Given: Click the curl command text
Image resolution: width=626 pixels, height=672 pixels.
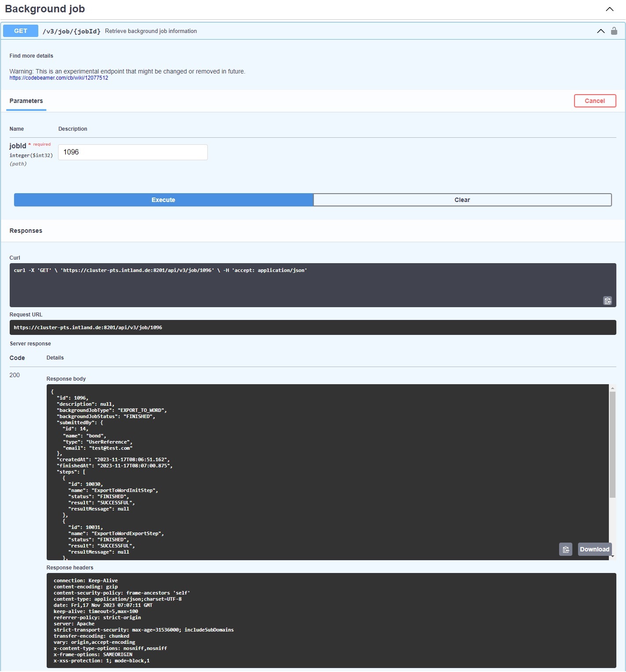Looking at the screenshot, I should pos(160,270).
